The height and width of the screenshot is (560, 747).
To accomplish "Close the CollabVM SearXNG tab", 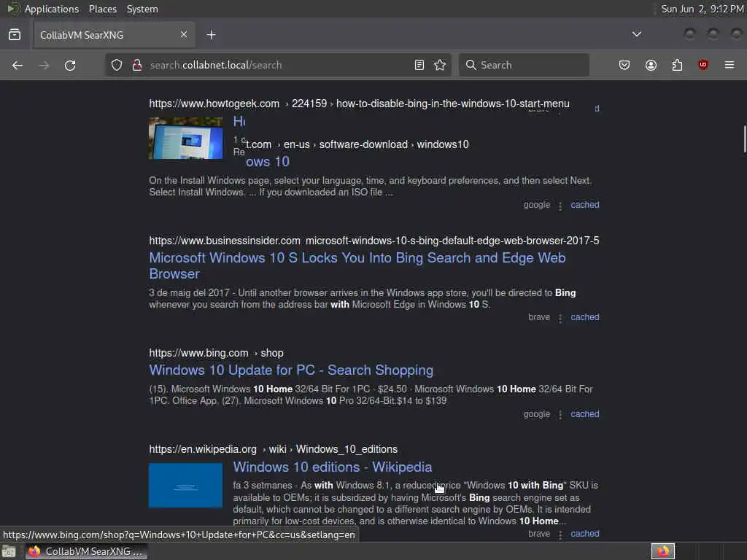I will coord(184,34).
